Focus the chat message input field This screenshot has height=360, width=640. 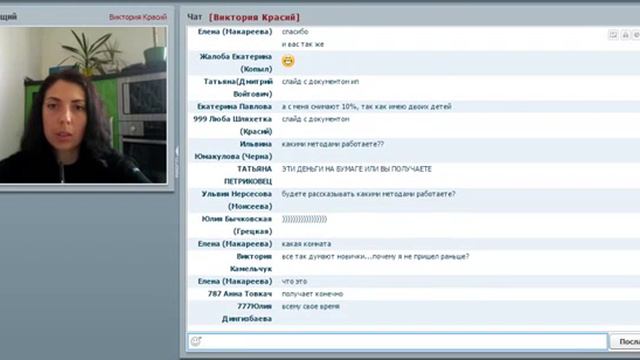pos(398,341)
